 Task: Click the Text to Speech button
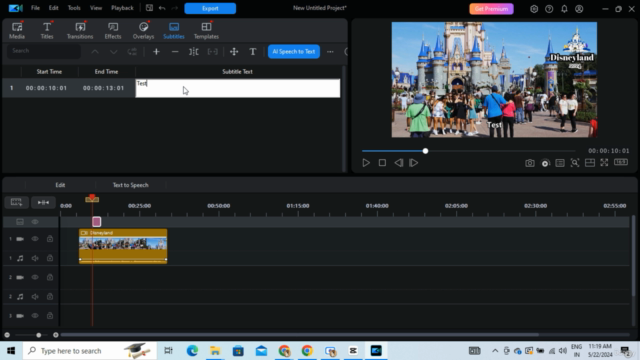(131, 185)
